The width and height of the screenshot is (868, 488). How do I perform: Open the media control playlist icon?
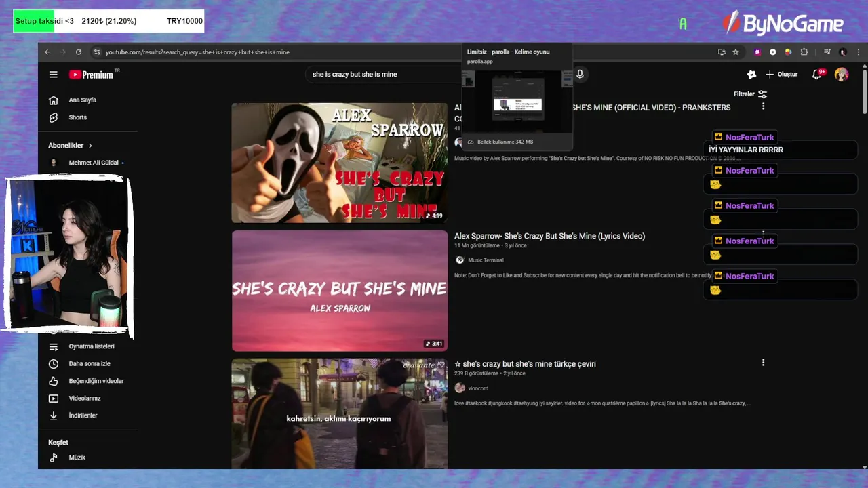pyautogui.click(x=827, y=52)
